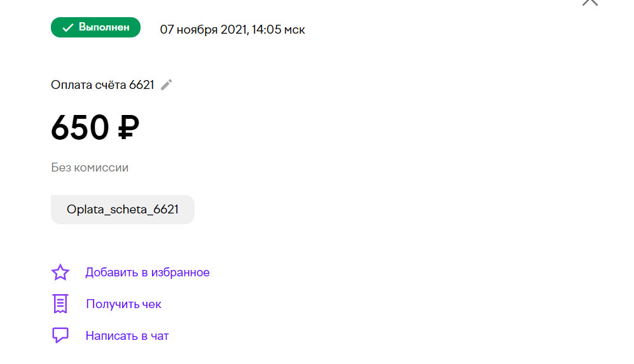634x364 pixels.
Task: Click the chat bubble icon
Action: pyautogui.click(x=60, y=335)
